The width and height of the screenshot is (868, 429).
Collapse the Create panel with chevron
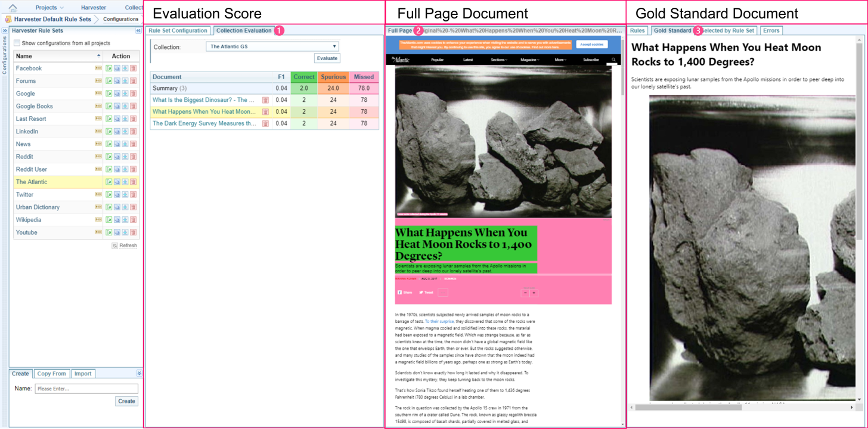coord(139,374)
